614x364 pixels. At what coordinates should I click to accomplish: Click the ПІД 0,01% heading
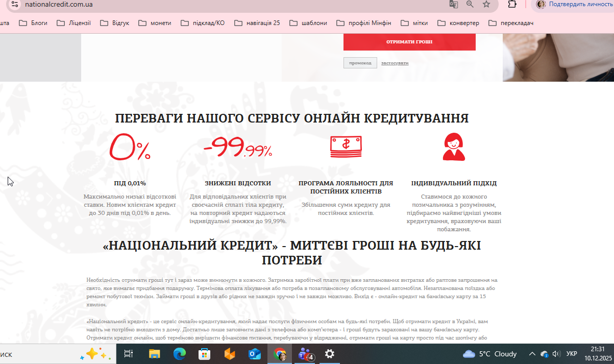(130, 183)
